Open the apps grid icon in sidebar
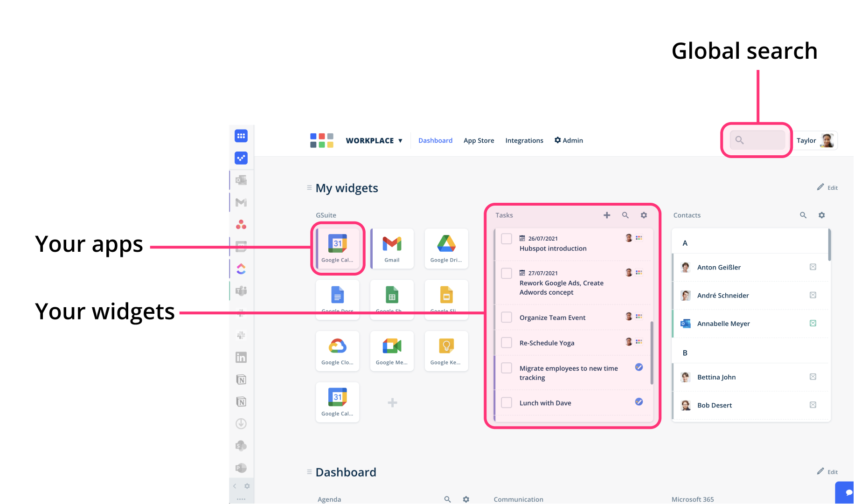Screen dimensions: 854x504 (x=241, y=136)
